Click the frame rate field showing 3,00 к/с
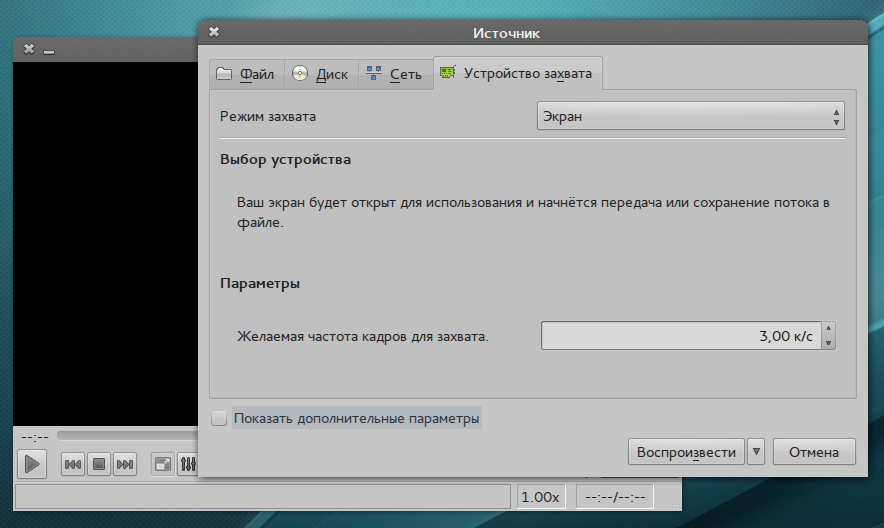Image resolution: width=884 pixels, height=528 pixels. click(x=681, y=336)
